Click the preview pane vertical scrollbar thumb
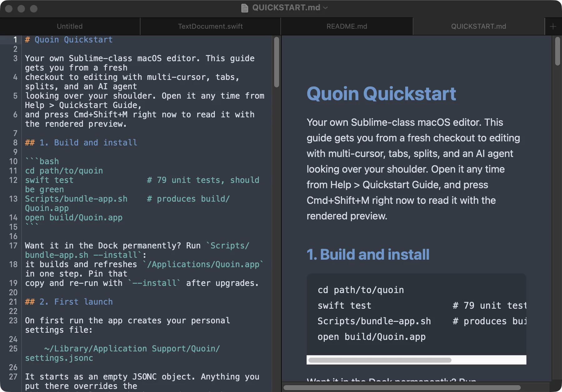The width and height of the screenshot is (562, 392). [x=558, y=51]
